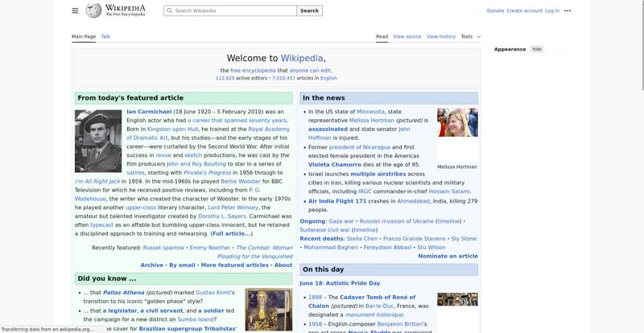Open the Ian Carmichael photo thumbnail
This screenshot has height=333, width=644.
point(98,141)
